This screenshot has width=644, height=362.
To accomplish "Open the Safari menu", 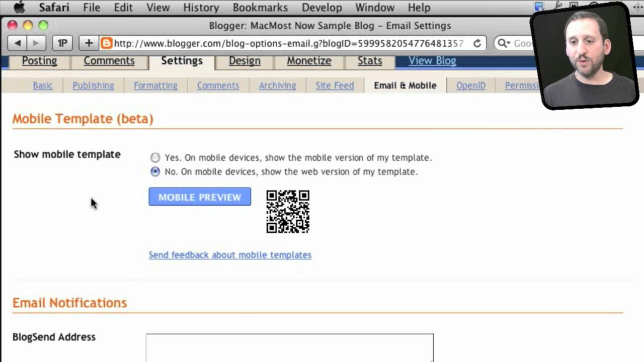I will [x=54, y=8].
